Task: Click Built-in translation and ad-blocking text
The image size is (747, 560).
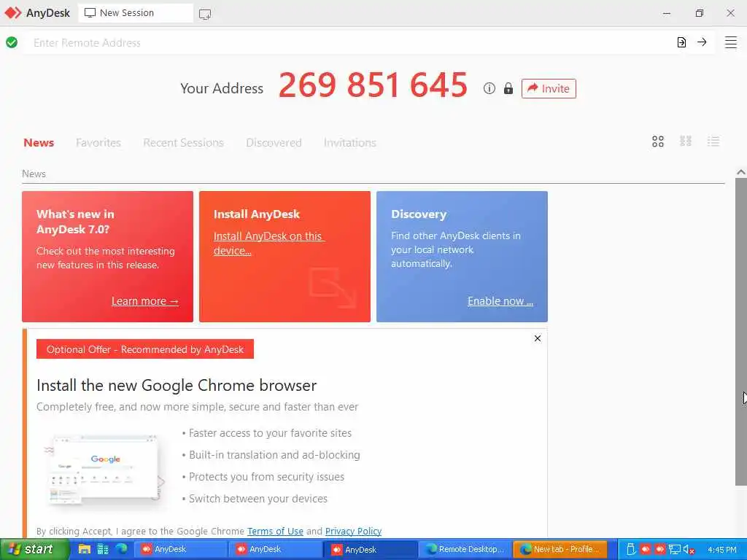Action: click(274, 455)
